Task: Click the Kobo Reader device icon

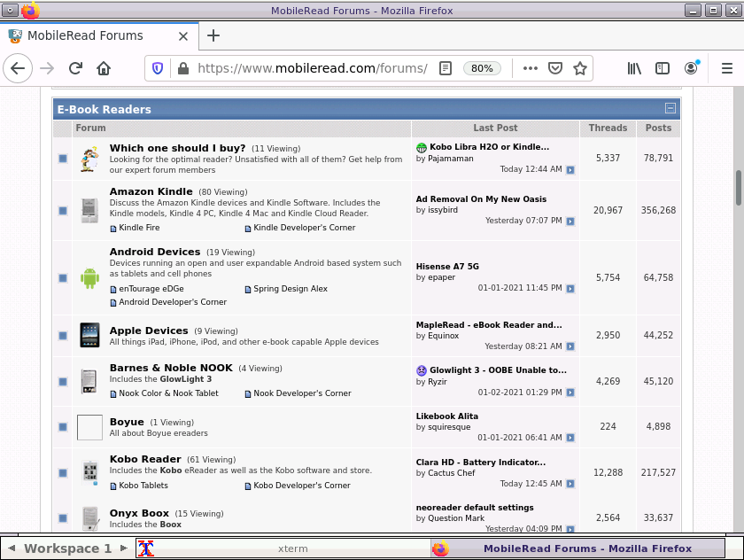Action: coord(89,472)
